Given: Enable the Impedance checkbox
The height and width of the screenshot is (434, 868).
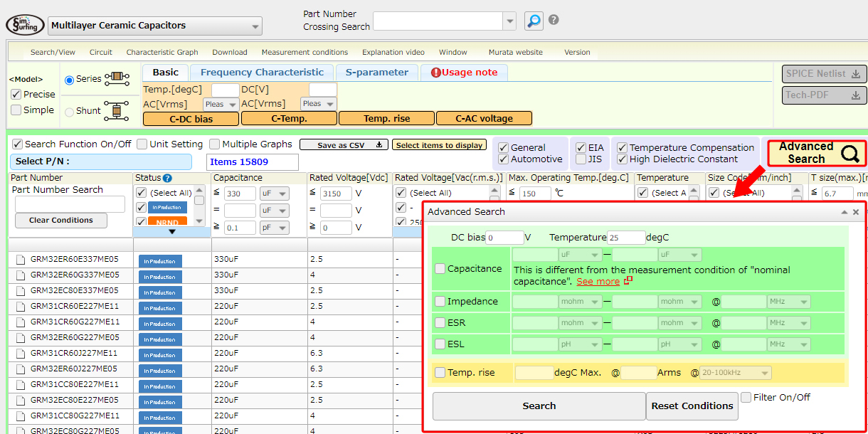Looking at the screenshot, I should point(440,302).
